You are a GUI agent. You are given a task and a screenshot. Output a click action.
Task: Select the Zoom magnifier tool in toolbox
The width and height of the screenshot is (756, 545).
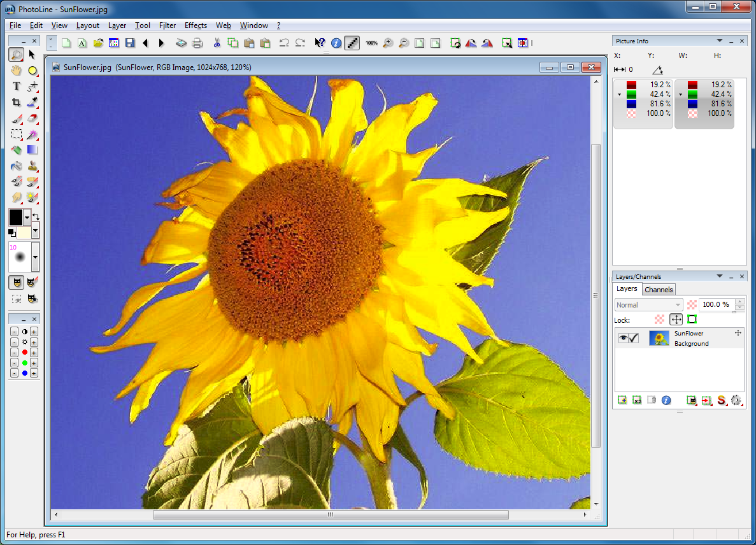coord(17,55)
